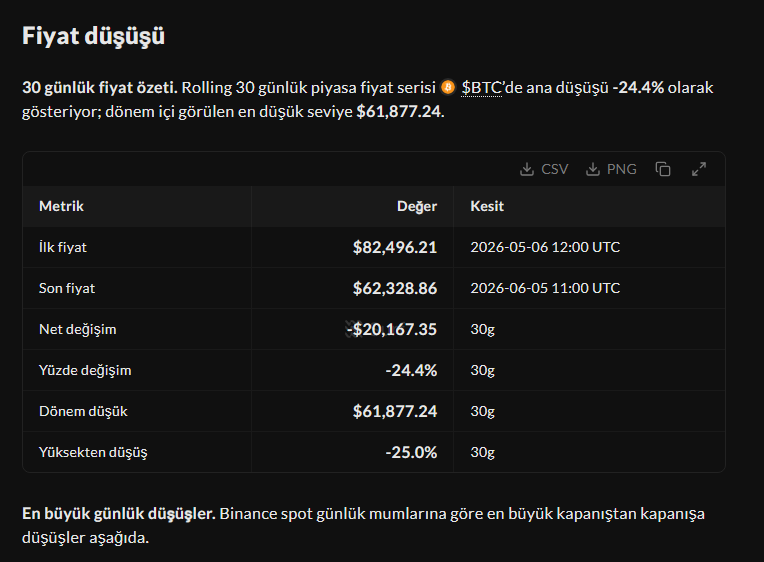Screen dimensions: 764x562
Task: Click the PNG download arrow icon
Action: coord(592,169)
